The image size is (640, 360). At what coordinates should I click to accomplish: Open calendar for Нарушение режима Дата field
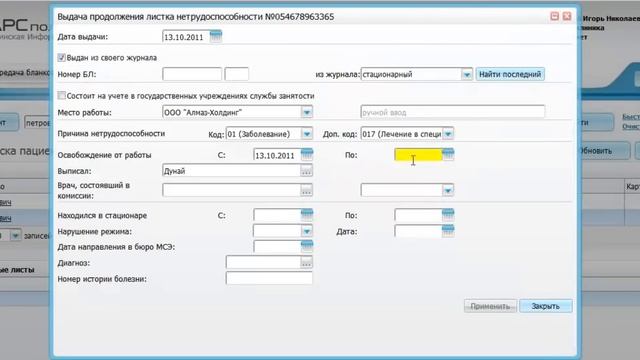click(448, 231)
